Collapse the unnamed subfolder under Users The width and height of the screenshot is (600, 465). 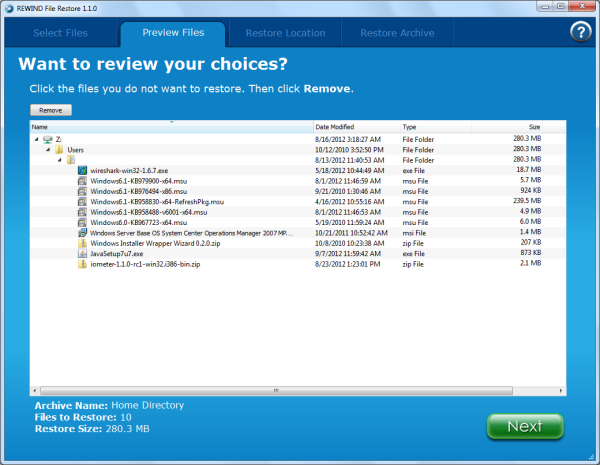[59, 160]
